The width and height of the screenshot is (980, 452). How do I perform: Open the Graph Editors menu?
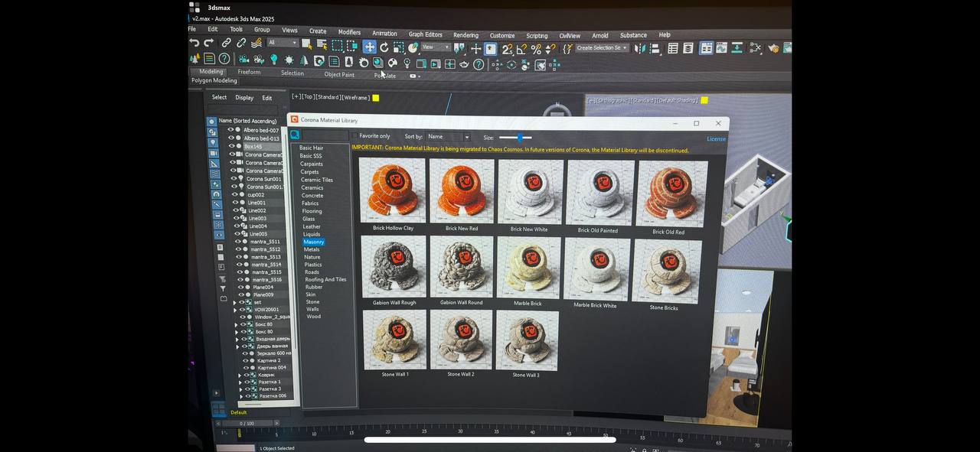(x=425, y=34)
